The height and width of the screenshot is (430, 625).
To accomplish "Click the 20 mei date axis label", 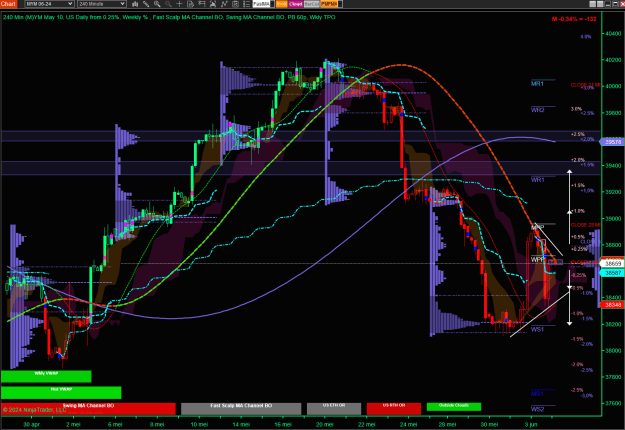I will (324, 424).
